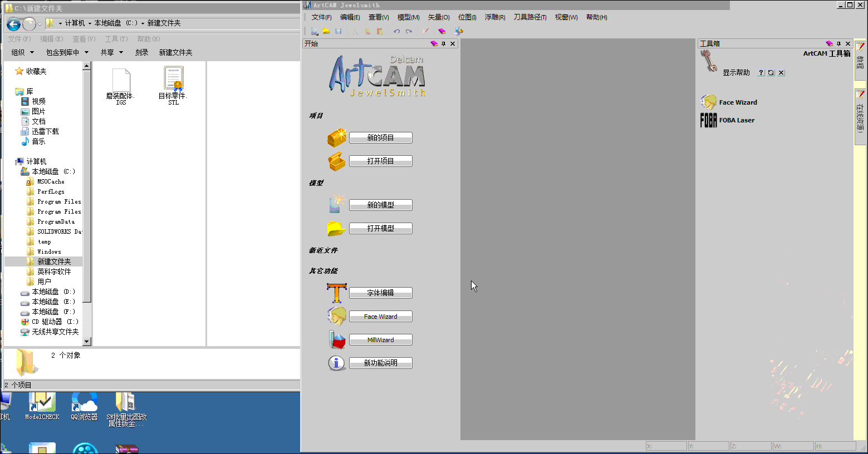Click the Copy icon in ArtCAM toolbar
868x454 pixels.
coord(367,31)
